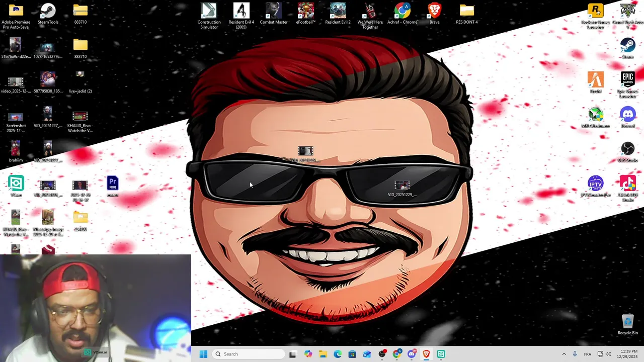Open the Grand Theft Auto V shortcut
The height and width of the screenshot is (362, 644).
627,16
